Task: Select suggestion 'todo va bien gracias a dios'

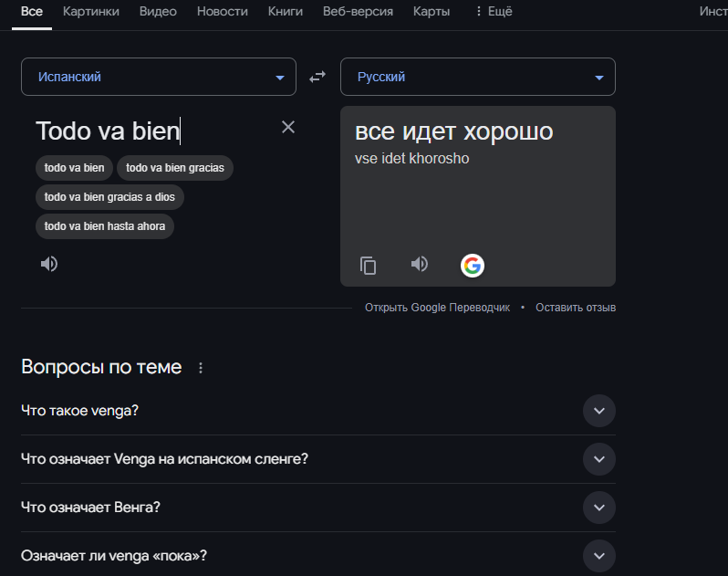Action: click(109, 197)
